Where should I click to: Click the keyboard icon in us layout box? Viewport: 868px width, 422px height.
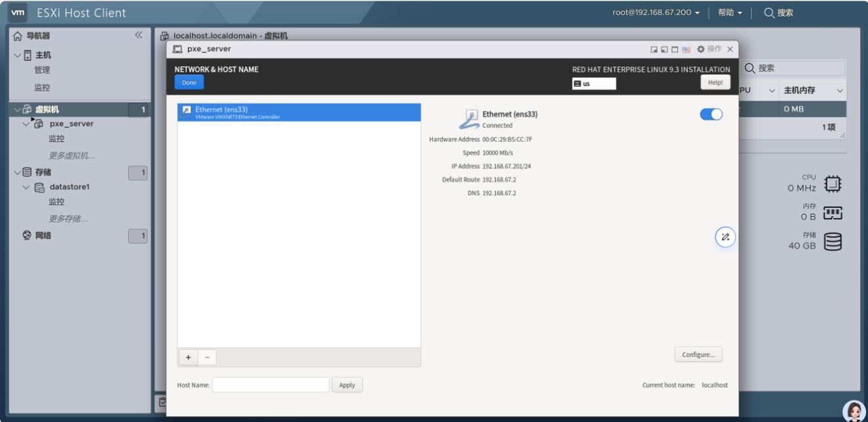click(577, 83)
